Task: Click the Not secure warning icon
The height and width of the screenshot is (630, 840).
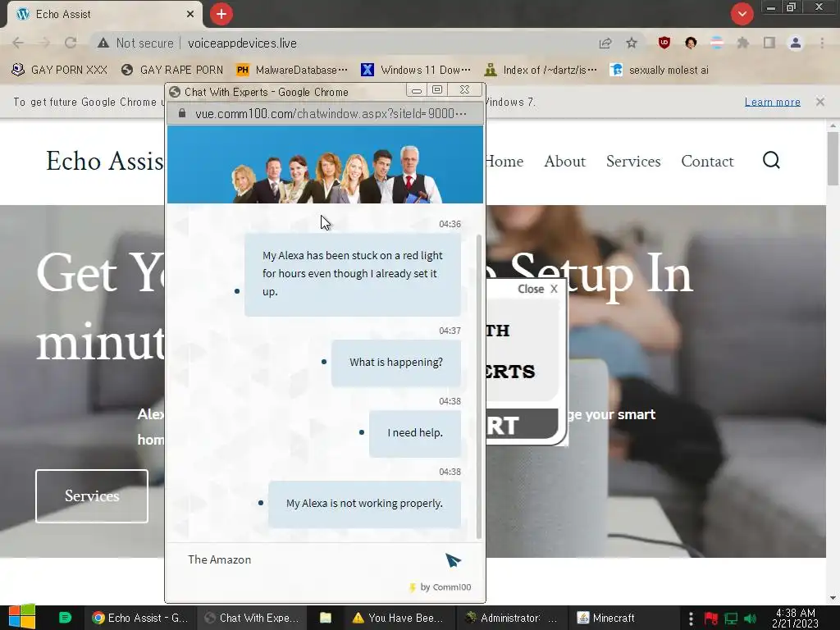Action: pos(103,43)
